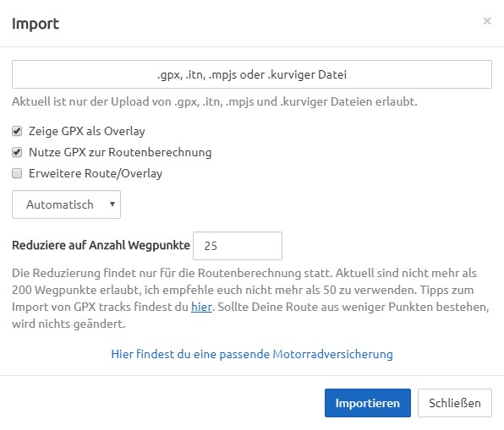Open the Automatisch dropdown

tap(67, 204)
